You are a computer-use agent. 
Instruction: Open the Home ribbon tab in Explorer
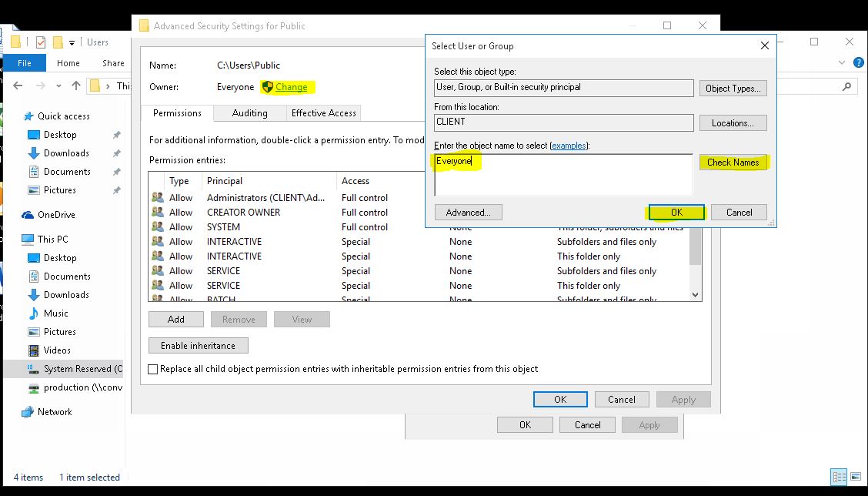[x=68, y=63]
